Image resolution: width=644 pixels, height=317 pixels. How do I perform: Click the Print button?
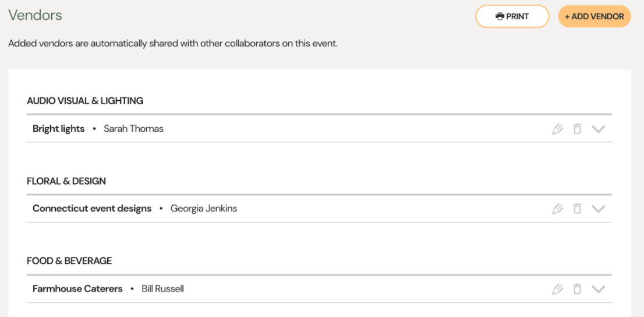pyautogui.click(x=512, y=16)
